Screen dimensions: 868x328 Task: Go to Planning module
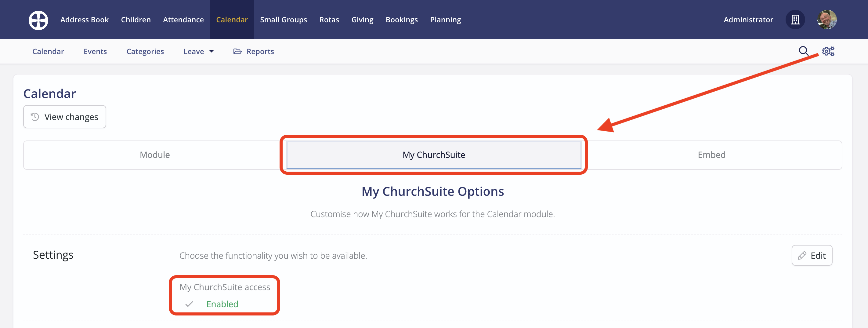click(x=446, y=20)
